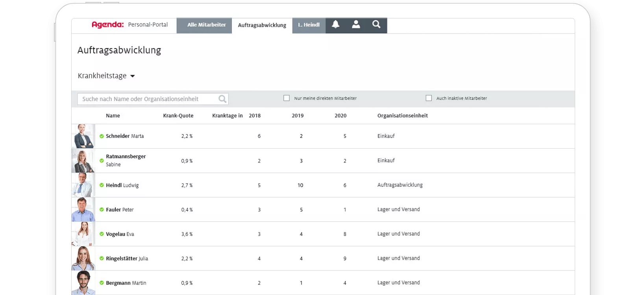This screenshot has width=644, height=295.
Task: Click green status icon beside Vogelau Eva
Action: 102,234
